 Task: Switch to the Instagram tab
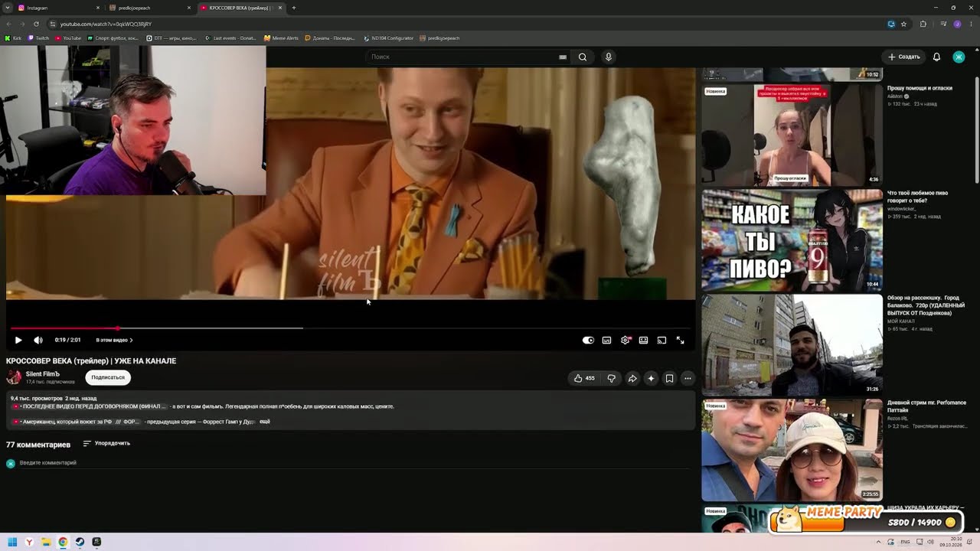[x=58, y=8]
